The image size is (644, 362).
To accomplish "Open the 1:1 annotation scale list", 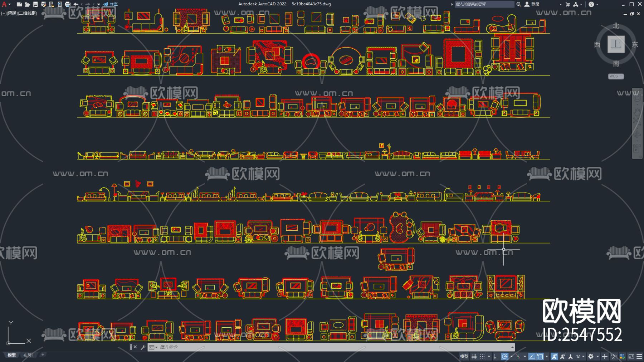I will pyautogui.click(x=580, y=357).
